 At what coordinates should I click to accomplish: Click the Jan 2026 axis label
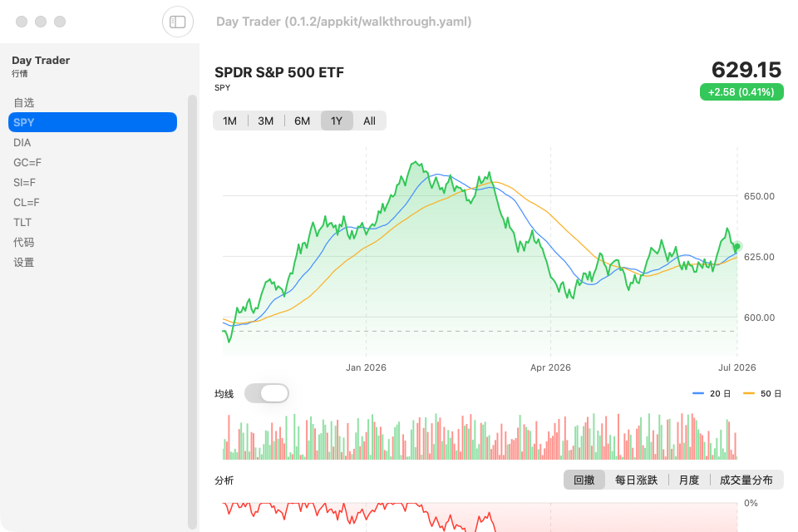[366, 367]
